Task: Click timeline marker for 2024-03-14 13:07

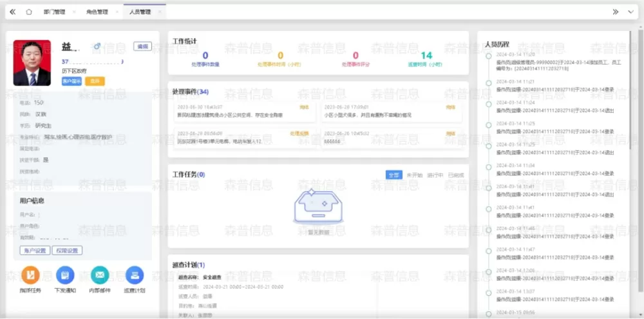Action: (488, 293)
